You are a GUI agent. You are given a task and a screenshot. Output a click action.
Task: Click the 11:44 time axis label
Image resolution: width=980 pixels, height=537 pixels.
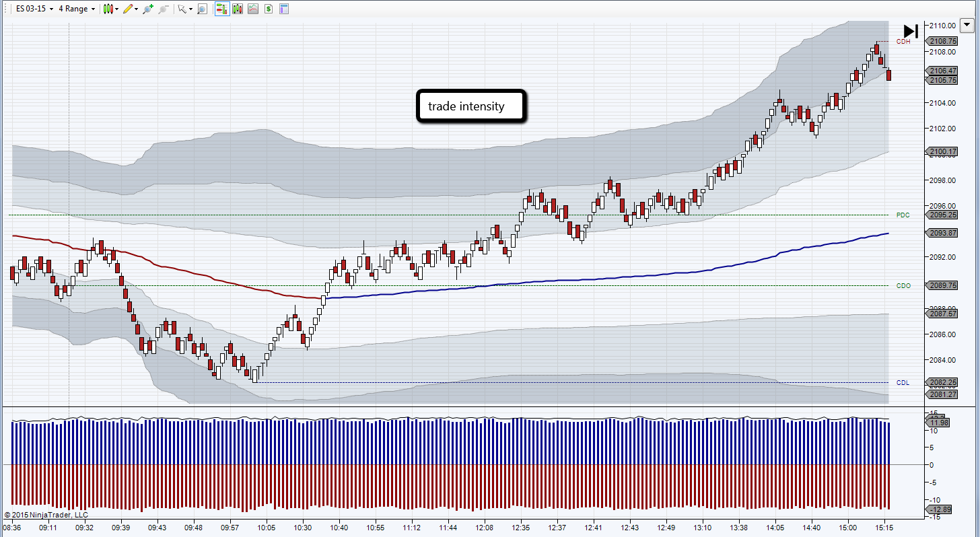click(448, 528)
